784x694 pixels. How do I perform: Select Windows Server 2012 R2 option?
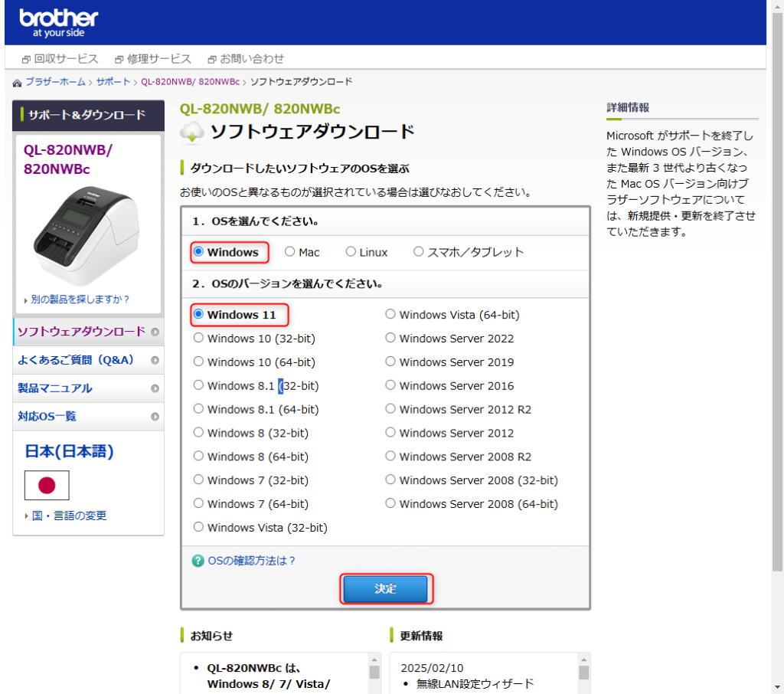(x=390, y=409)
